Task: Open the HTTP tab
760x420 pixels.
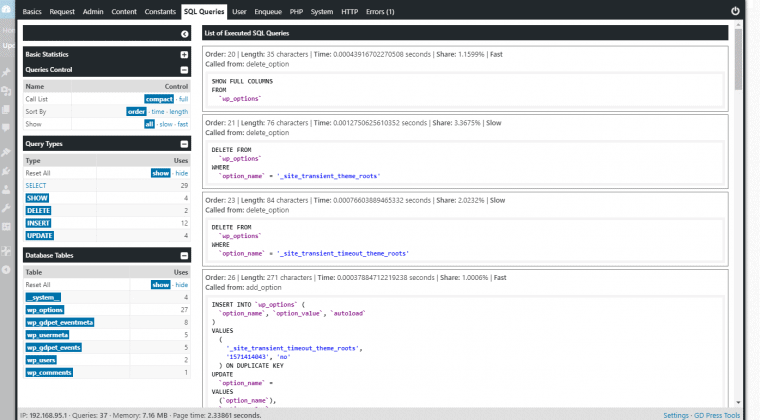Action: click(x=349, y=12)
